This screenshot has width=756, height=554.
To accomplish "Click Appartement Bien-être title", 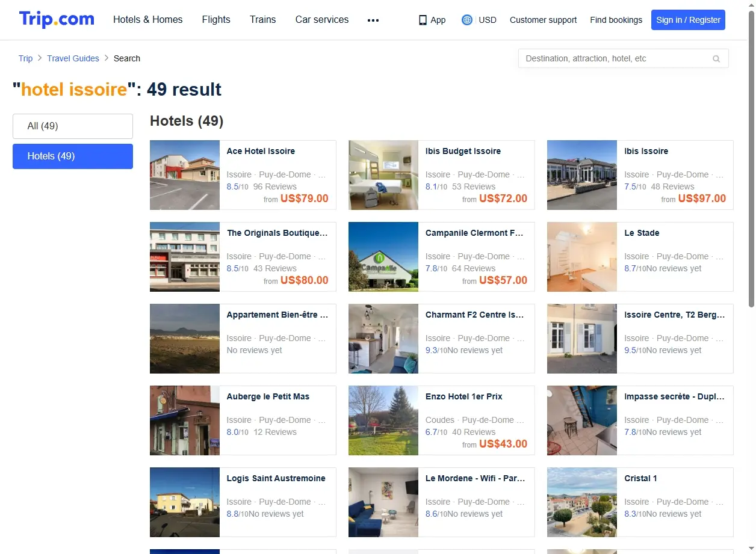I will 277,315.
